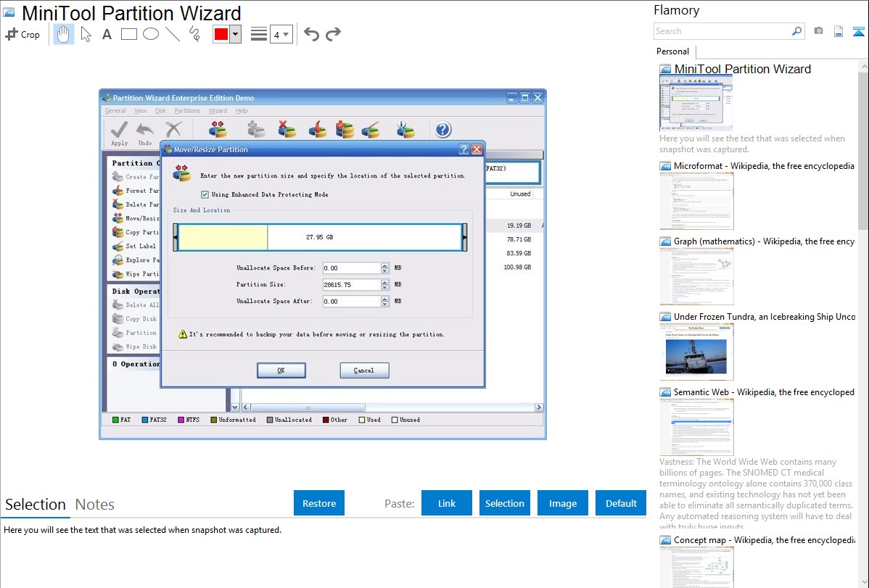869x588 pixels.
Task: Choose the arrow pointer tool
Action: click(86, 34)
